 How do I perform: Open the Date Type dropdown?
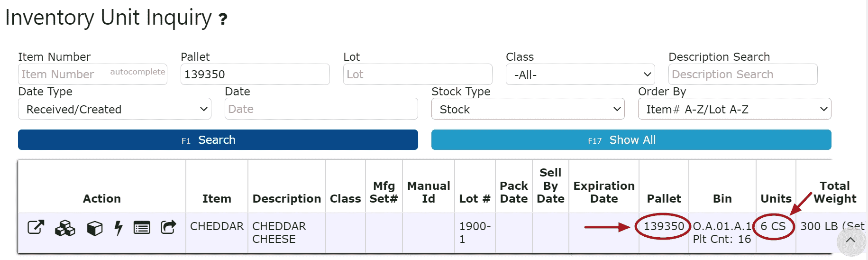pos(114,109)
